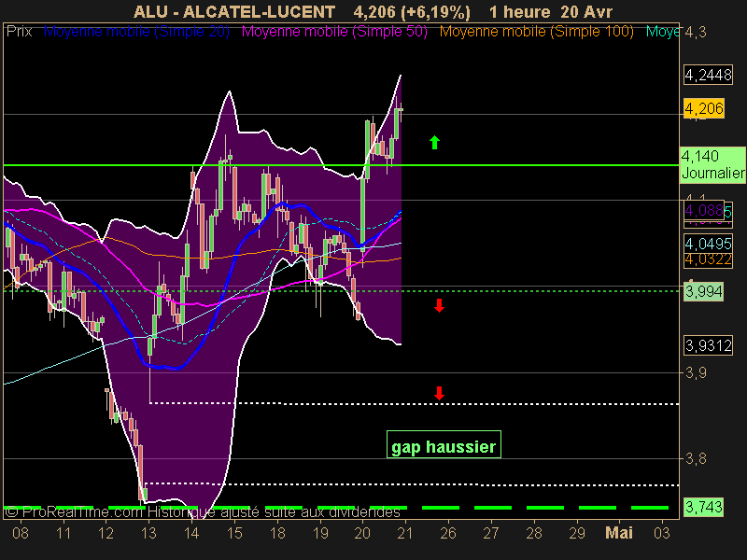Click the green 3,994 support tag
The height and width of the screenshot is (560, 747).
[704, 291]
